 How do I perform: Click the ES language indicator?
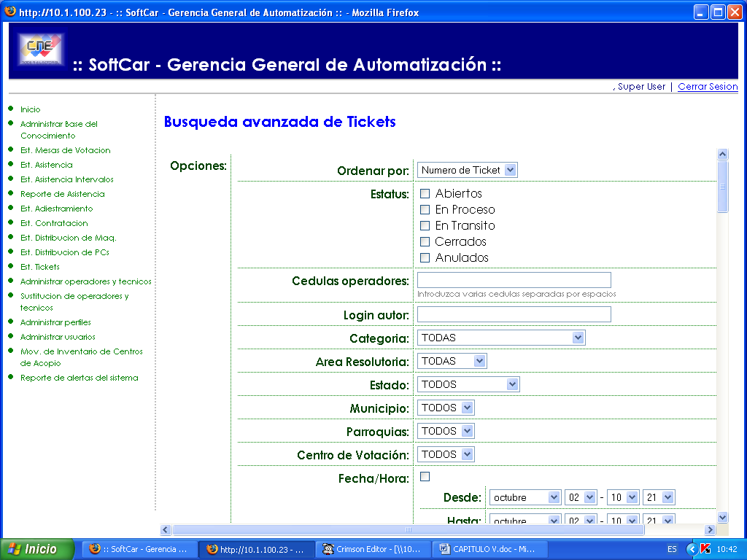coord(672,549)
